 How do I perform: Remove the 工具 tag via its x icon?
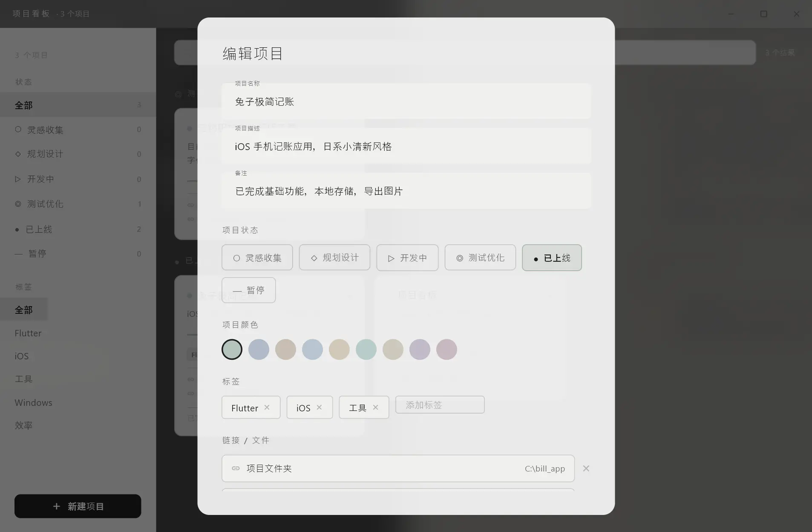coord(375,408)
